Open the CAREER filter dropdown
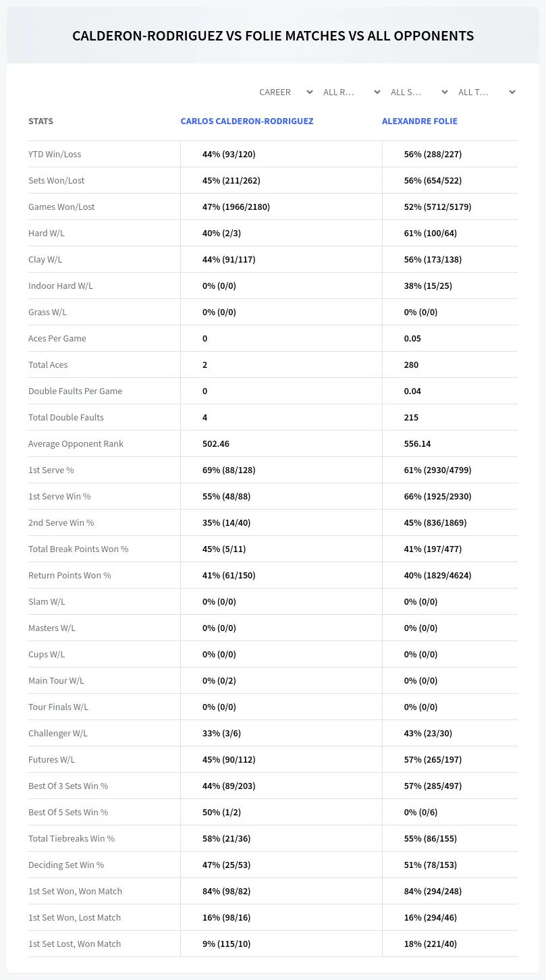 pos(285,92)
